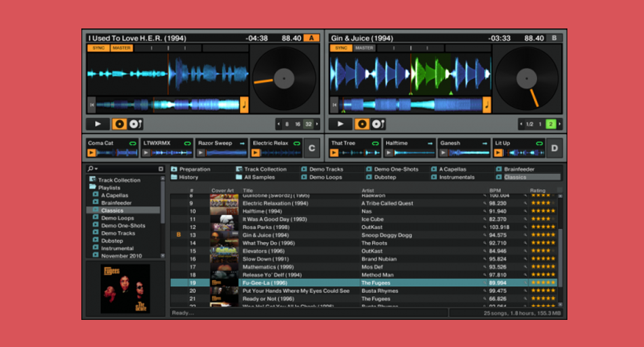
Task: Toggle loop mode icon on Electric Relax
Action: pos(296,143)
